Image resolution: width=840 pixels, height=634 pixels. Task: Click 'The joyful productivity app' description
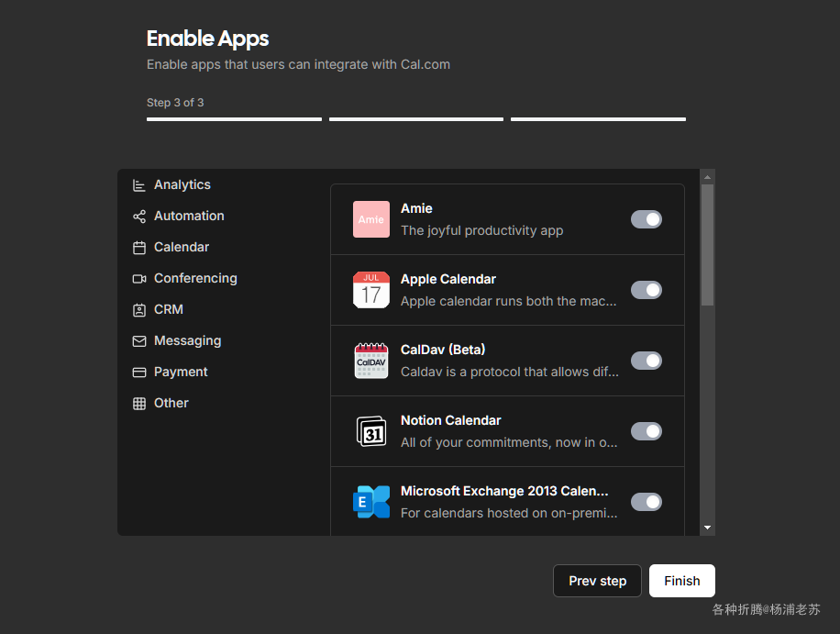click(482, 231)
